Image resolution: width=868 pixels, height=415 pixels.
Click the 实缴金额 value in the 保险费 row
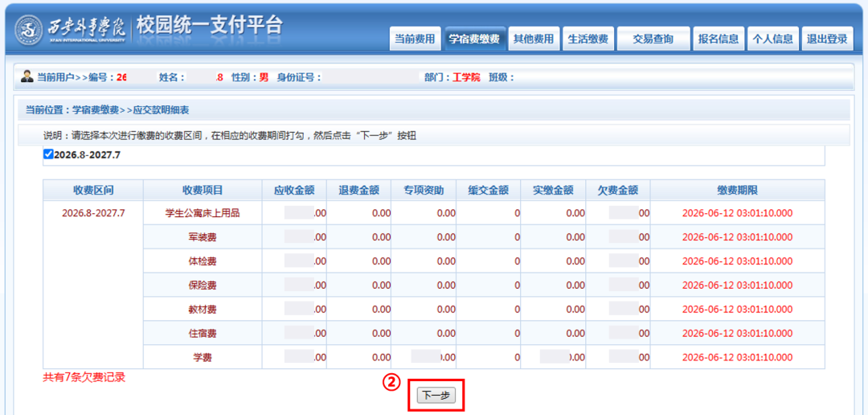click(575, 286)
